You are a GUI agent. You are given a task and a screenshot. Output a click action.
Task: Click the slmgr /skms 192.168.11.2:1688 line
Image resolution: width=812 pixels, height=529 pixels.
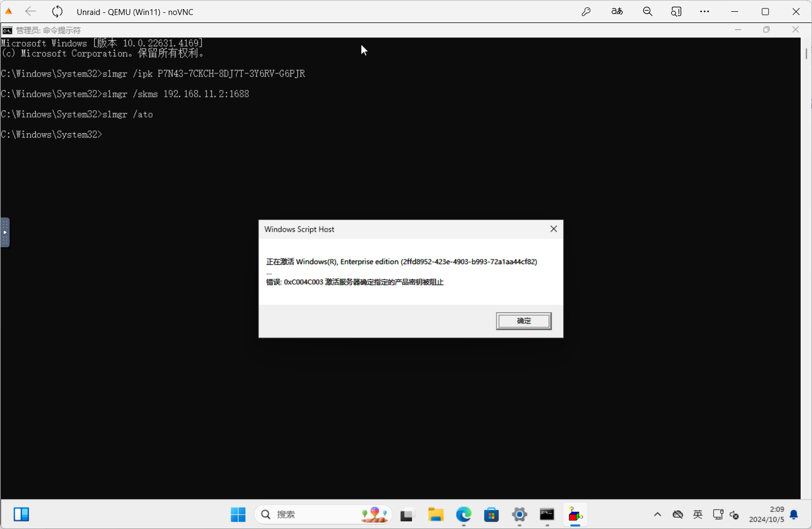tap(125, 94)
